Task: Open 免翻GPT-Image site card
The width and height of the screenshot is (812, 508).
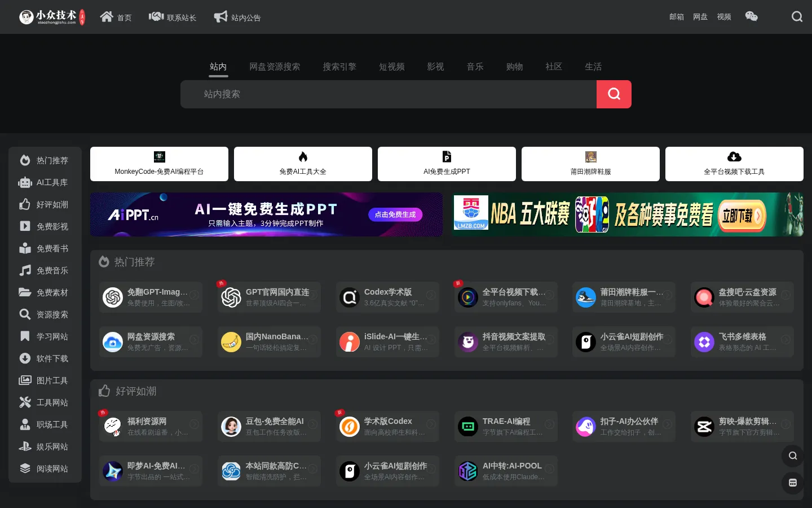Action: [x=151, y=297]
